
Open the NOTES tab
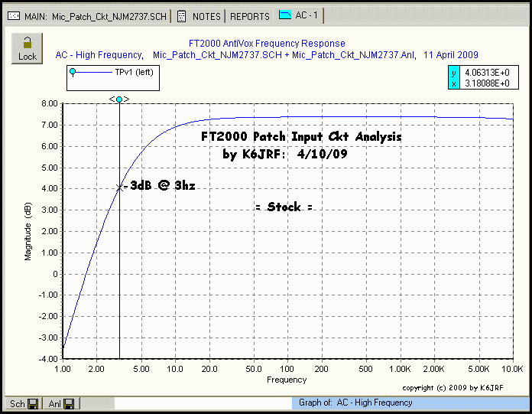coord(200,15)
